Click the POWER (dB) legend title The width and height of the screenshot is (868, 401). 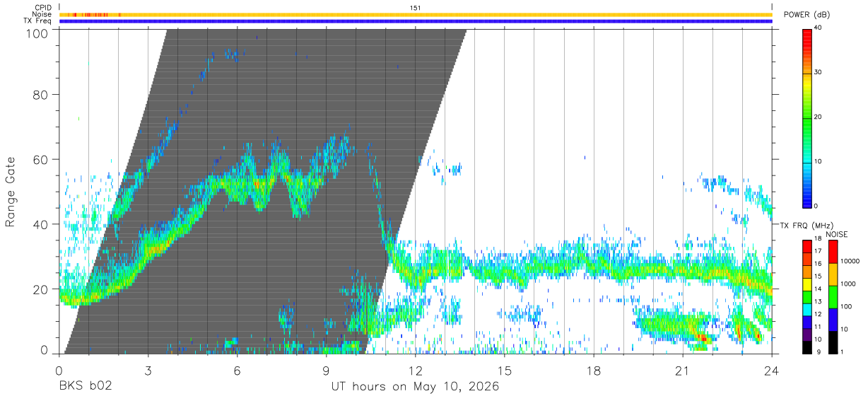(807, 15)
